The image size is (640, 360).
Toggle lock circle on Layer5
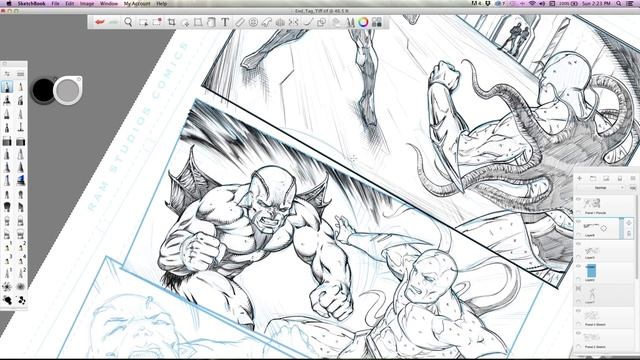pyautogui.click(x=578, y=257)
